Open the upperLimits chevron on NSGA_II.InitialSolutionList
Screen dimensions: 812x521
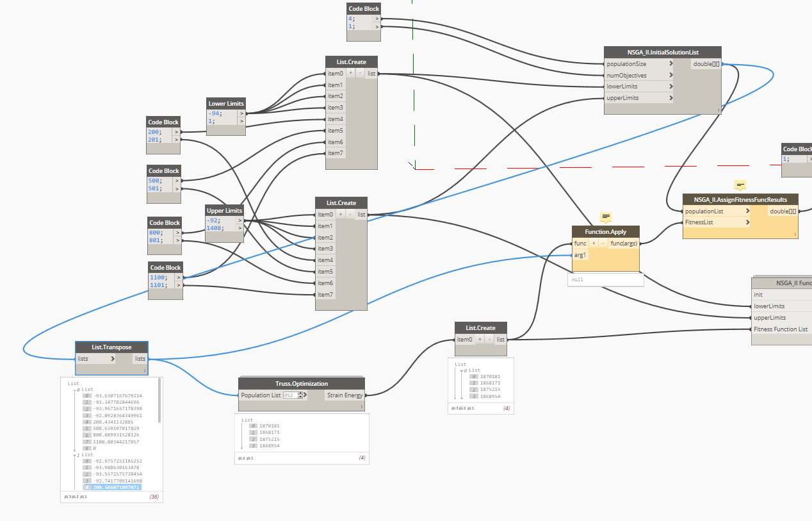pos(670,98)
